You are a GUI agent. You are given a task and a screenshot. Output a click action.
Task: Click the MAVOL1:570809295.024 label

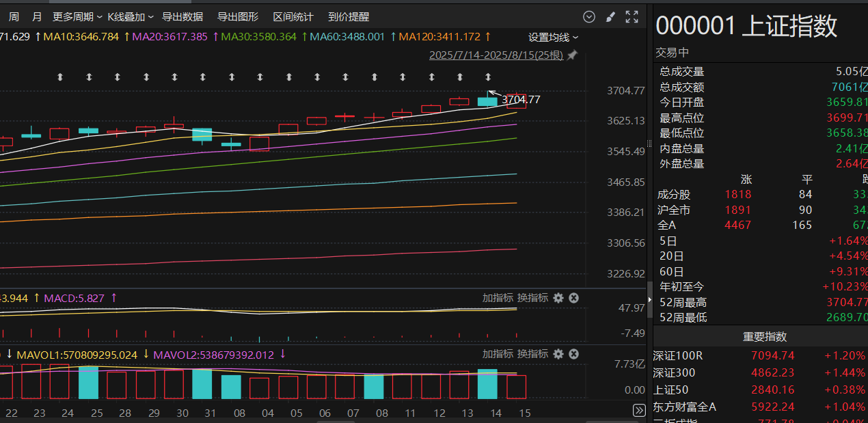click(x=77, y=355)
